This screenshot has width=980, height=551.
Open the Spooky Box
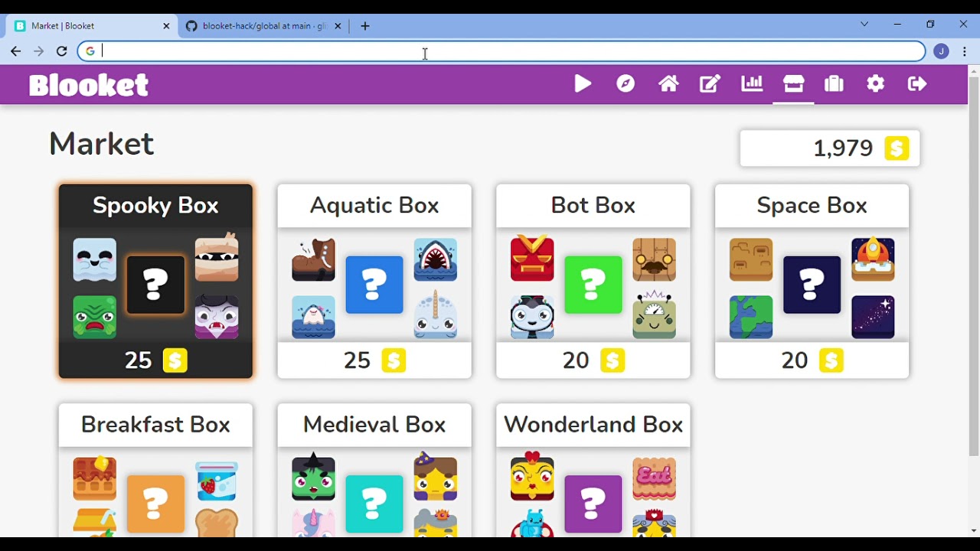155,281
